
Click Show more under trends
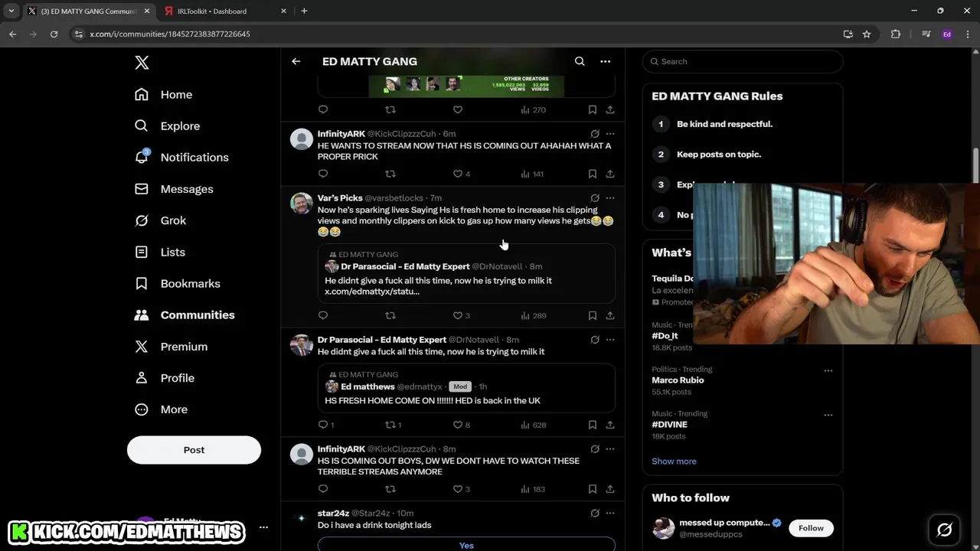674,461
